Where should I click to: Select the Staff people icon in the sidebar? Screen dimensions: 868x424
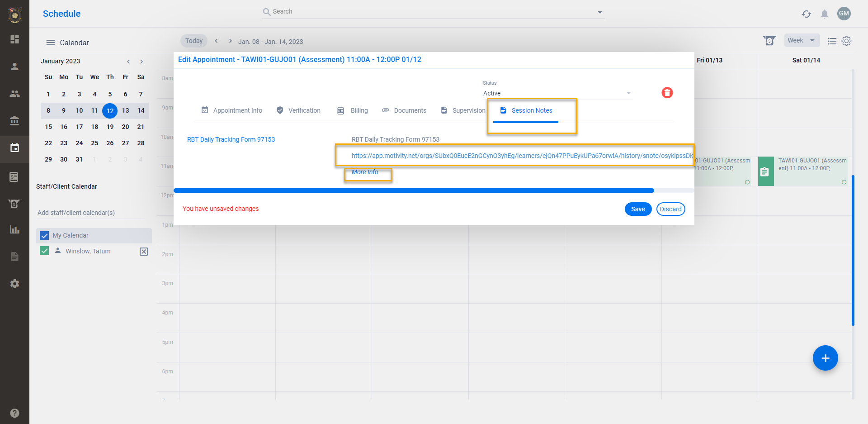(x=14, y=94)
